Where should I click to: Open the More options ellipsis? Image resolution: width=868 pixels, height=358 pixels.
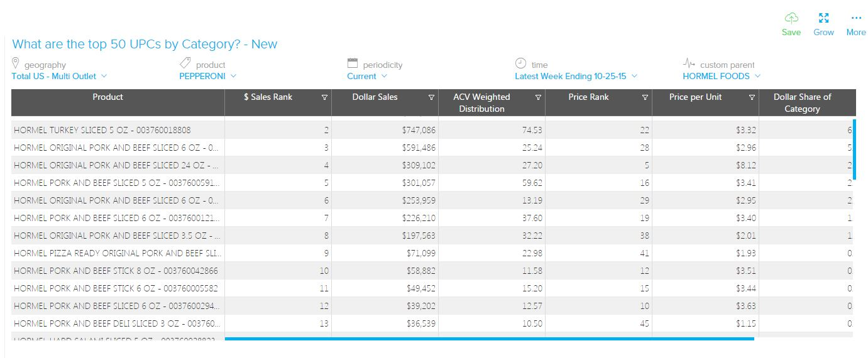coord(855,18)
